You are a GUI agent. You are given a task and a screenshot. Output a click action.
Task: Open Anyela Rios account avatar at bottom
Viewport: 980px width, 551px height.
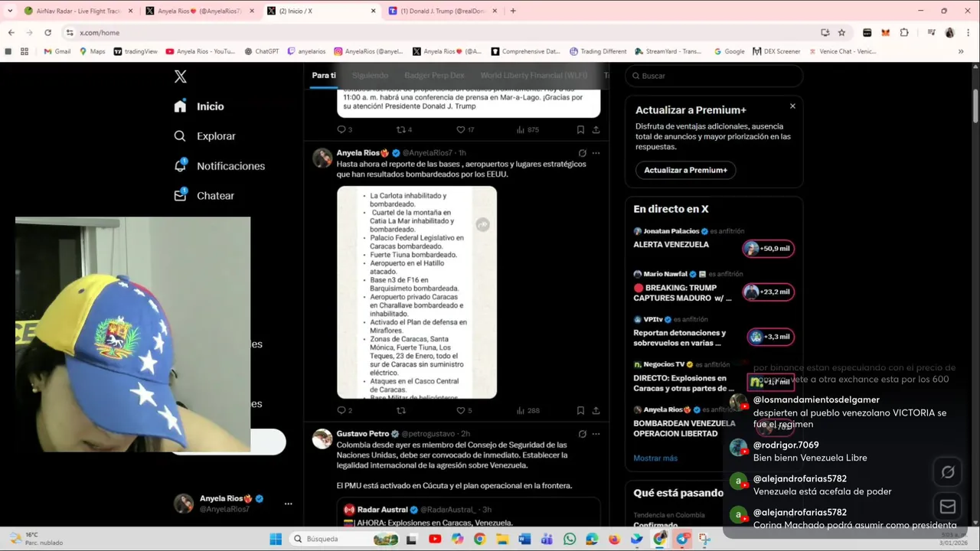coord(184,504)
